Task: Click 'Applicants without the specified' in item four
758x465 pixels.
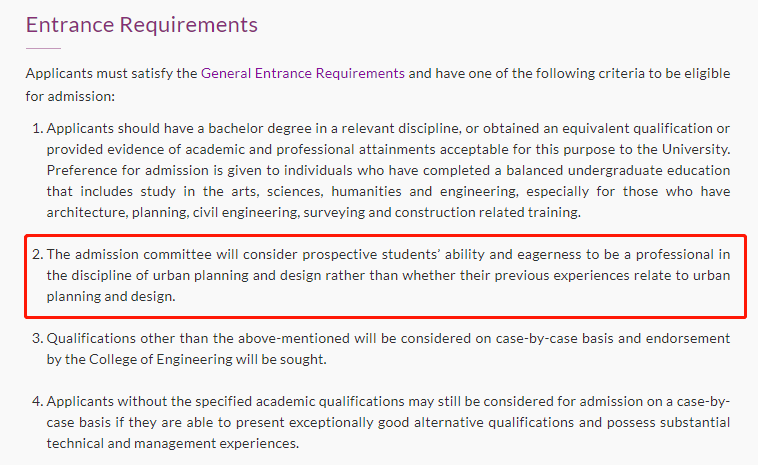Action: 149,402
